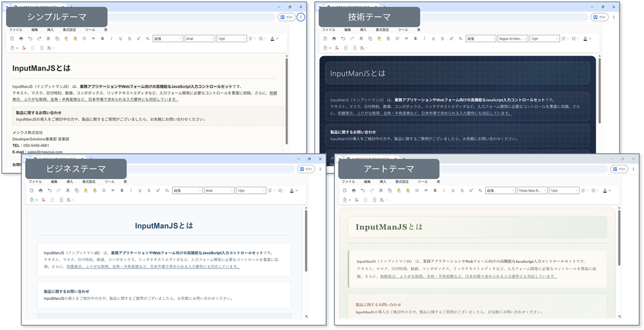Open ファイル menu in simple theme window

pyautogui.click(x=16, y=30)
